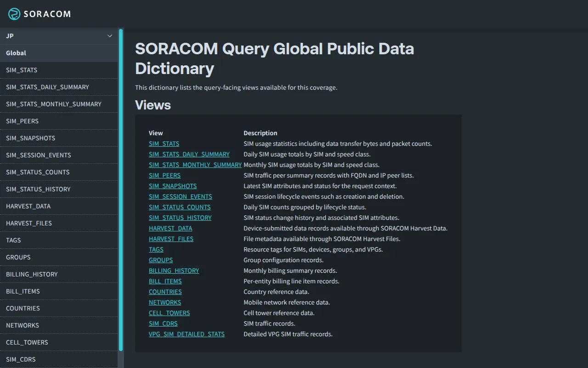The height and width of the screenshot is (368, 588).
Task: Open SIM_CDRS sidebar entry
Action: tap(59, 359)
